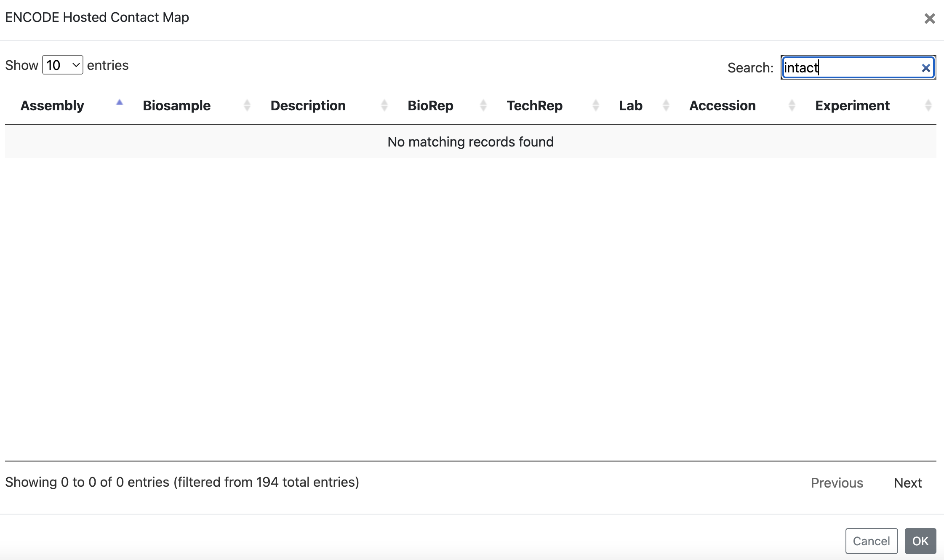Click the BioRep column sort icon
This screenshot has width=944, height=560.
(483, 105)
